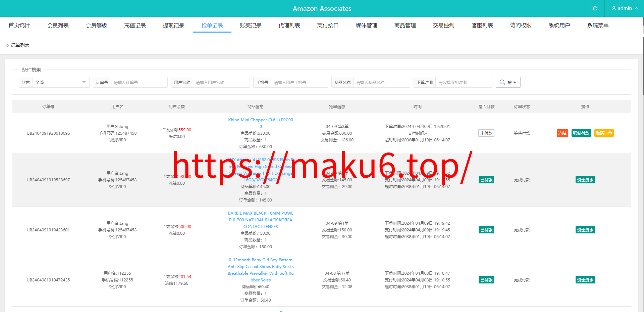Open the 客服列表 tab
The height and width of the screenshot is (312, 644).
pyautogui.click(x=482, y=25)
